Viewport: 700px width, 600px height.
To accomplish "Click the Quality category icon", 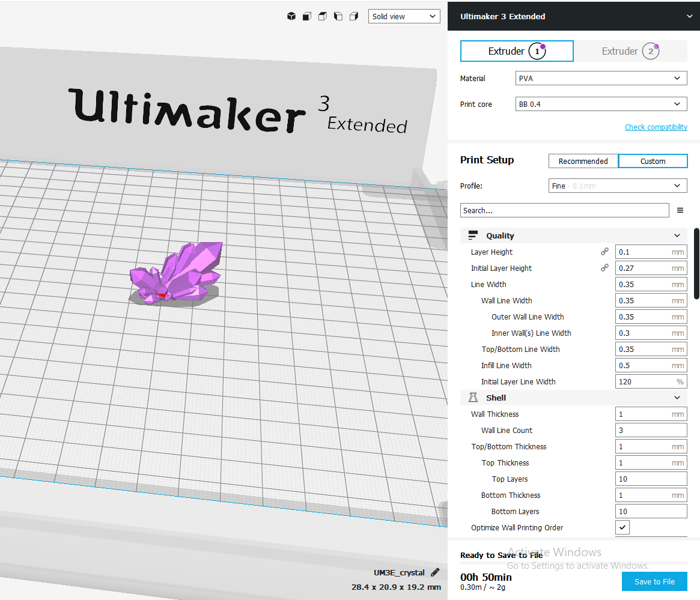I will (x=473, y=235).
